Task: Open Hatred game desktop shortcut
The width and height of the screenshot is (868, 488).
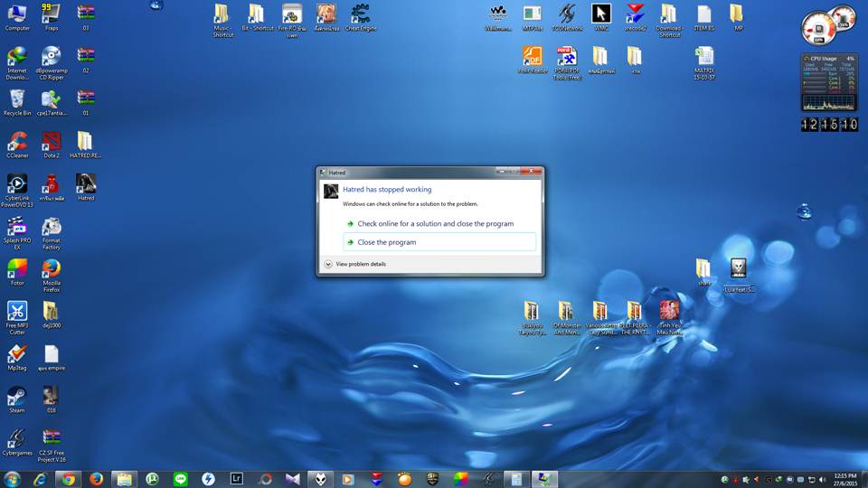Action: click(x=86, y=187)
